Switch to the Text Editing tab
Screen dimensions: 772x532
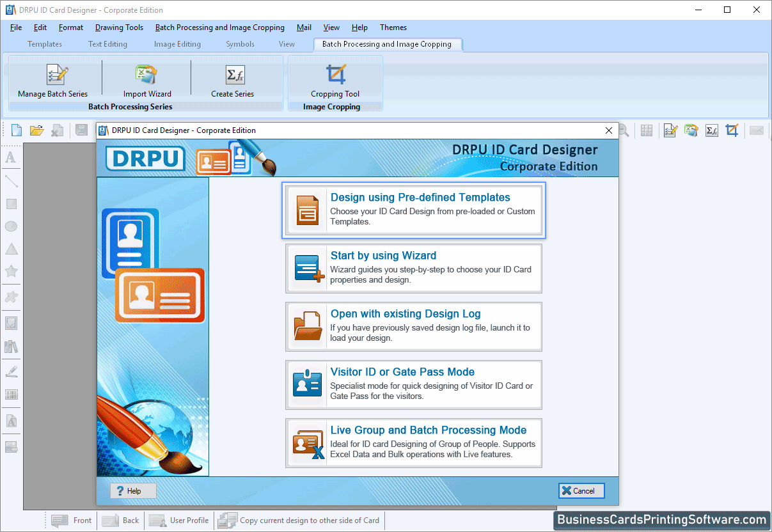(107, 44)
